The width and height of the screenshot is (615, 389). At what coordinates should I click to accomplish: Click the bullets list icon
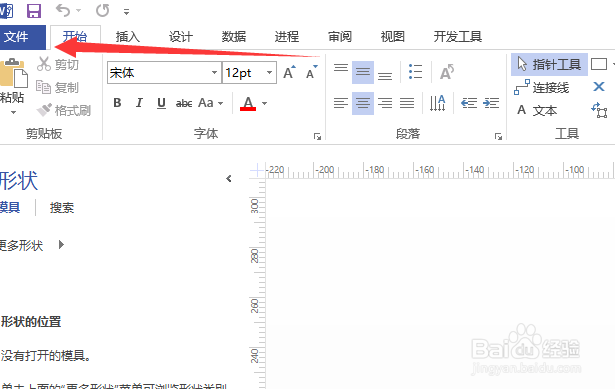[415, 72]
